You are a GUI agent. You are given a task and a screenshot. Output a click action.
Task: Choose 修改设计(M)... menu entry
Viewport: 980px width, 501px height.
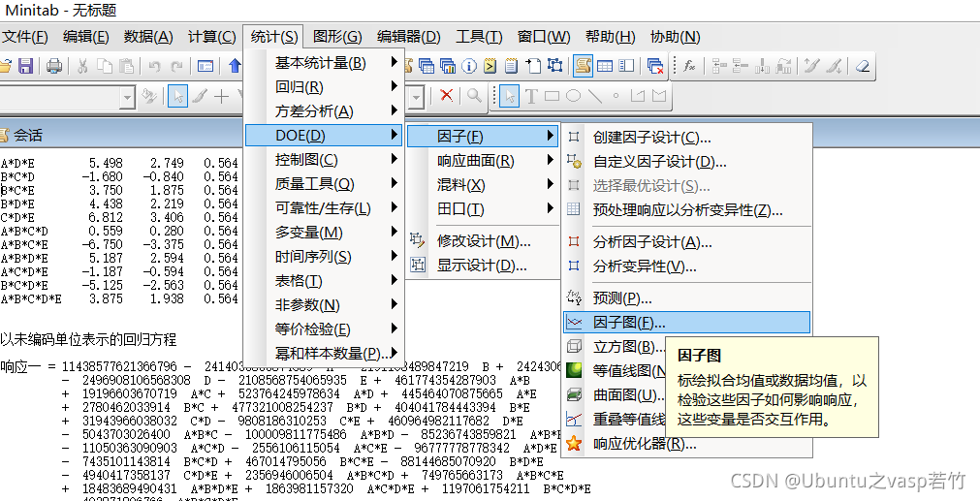tap(483, 240)
